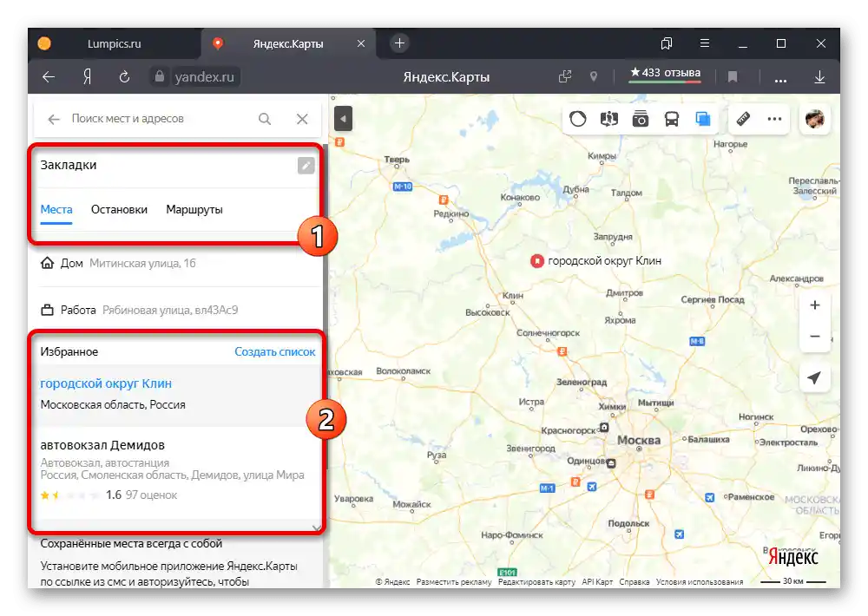Show public transport with bus icon

point(672,119)
